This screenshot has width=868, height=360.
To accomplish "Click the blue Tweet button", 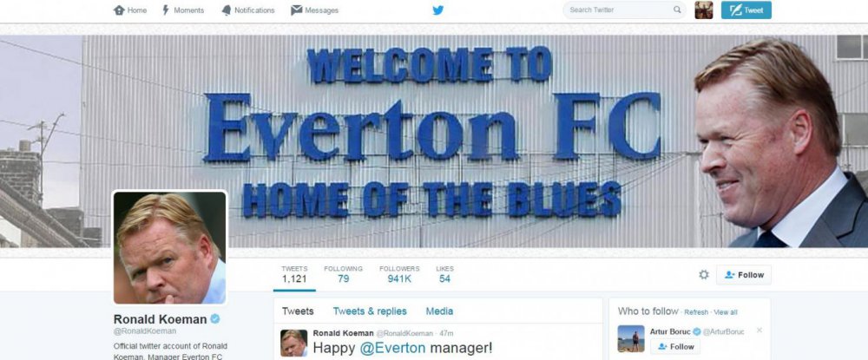I will pos(746,10).
